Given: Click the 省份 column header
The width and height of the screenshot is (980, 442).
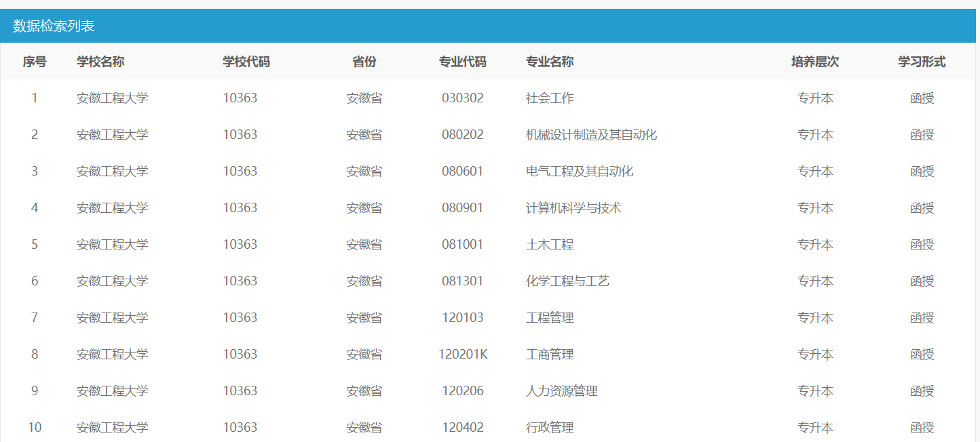Looking at the screenshot, I should pos(364,62).
